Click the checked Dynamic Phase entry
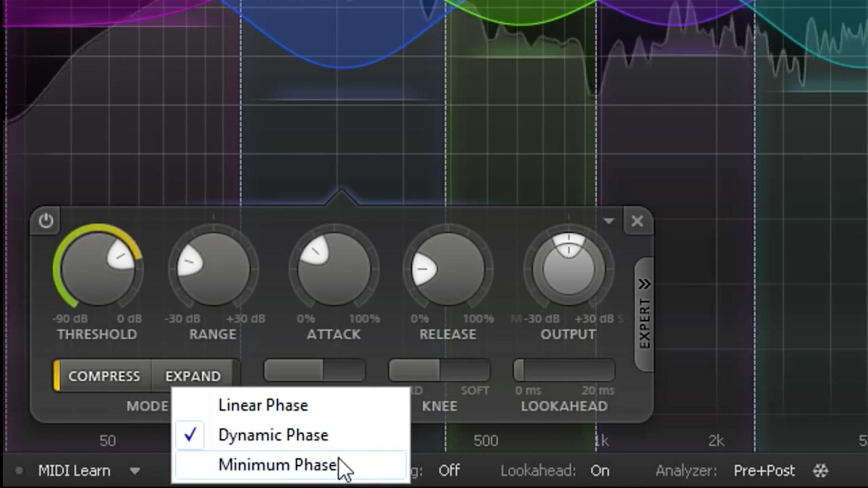Screen dimensions: 868x488 272,434
